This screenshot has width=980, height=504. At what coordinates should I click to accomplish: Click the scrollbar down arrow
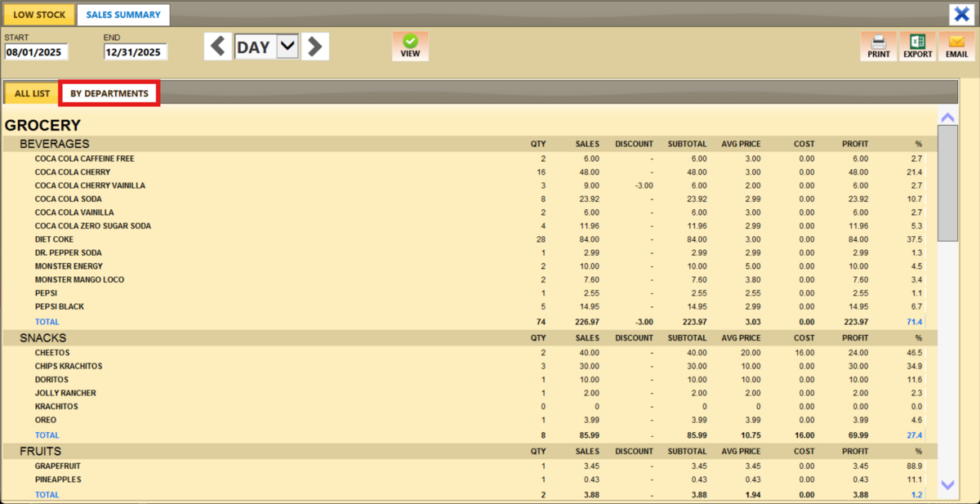coord(947,484)
